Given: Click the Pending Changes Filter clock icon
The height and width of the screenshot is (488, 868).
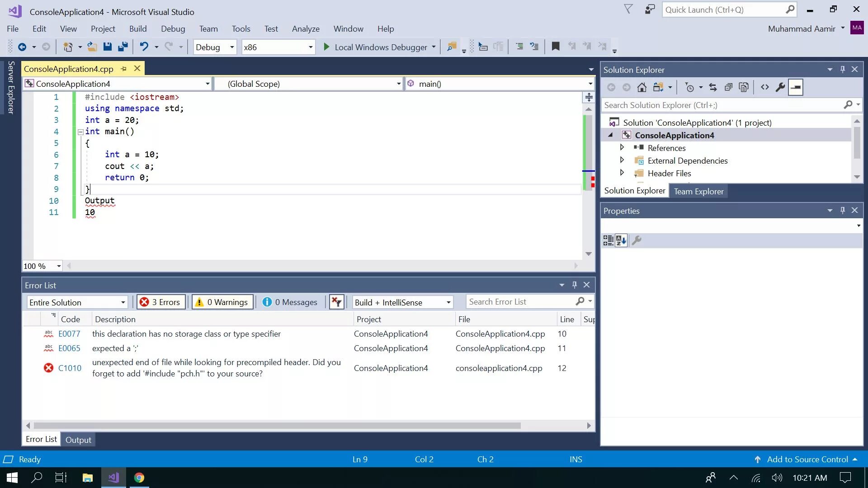Looking at the screenshot, I should pos(689,87).
